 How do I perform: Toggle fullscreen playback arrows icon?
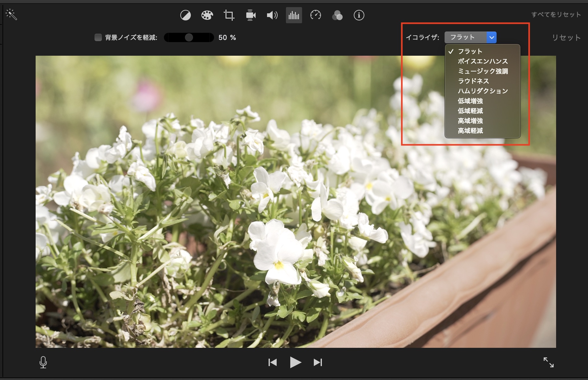coord(549,362)
